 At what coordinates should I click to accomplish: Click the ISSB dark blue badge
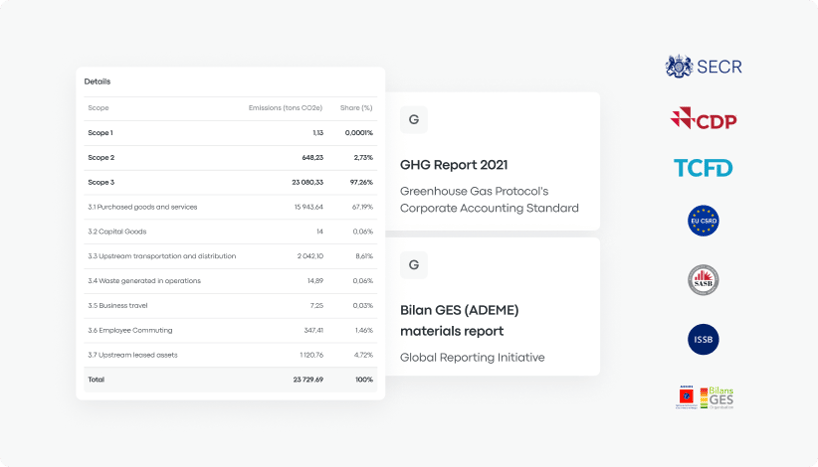(703, 339)
